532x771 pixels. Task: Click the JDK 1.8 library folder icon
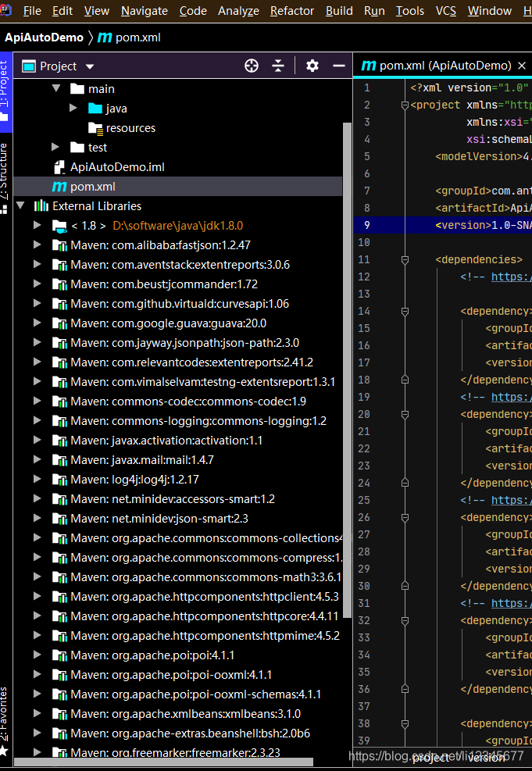click(59, 226)
